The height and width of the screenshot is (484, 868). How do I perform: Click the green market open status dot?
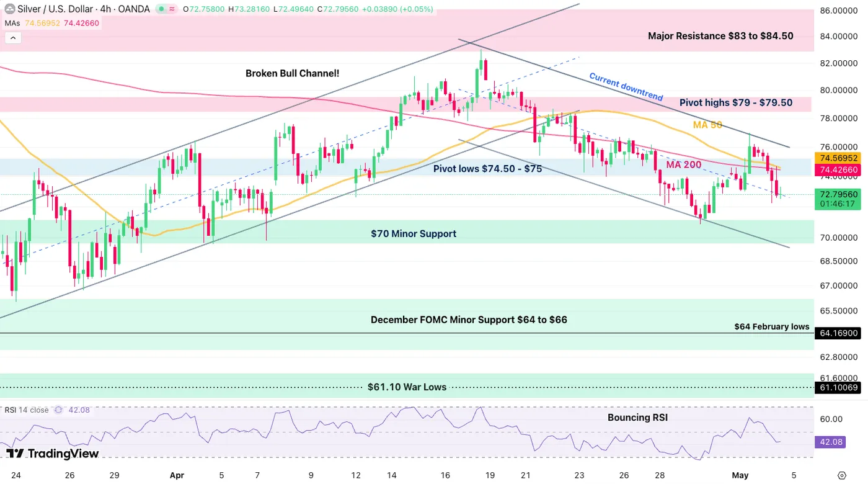[161, 9]
